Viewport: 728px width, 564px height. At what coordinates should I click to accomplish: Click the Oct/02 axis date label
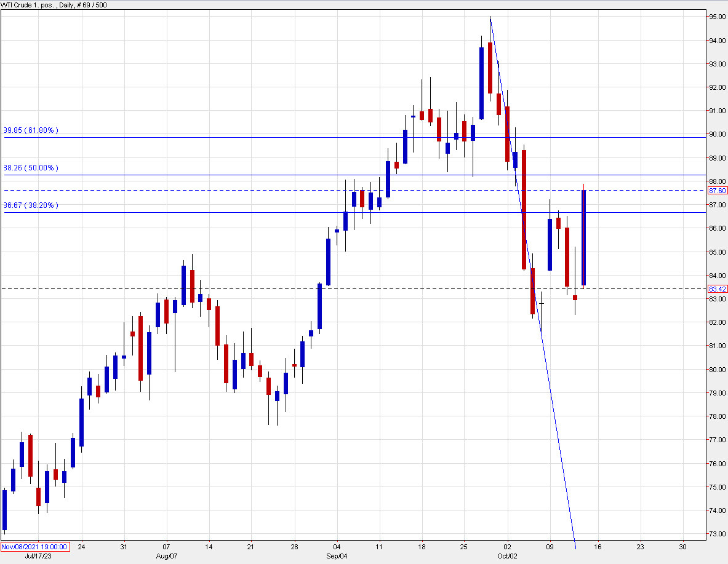[x=508, y=555]
